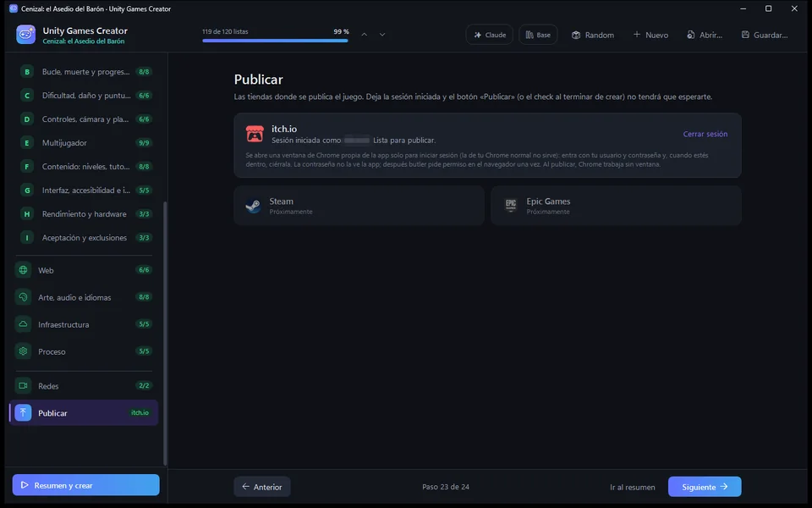Click the letter G Interfaz badge icon
Viewport: 812px width, 508px height.
pos(27,190)
